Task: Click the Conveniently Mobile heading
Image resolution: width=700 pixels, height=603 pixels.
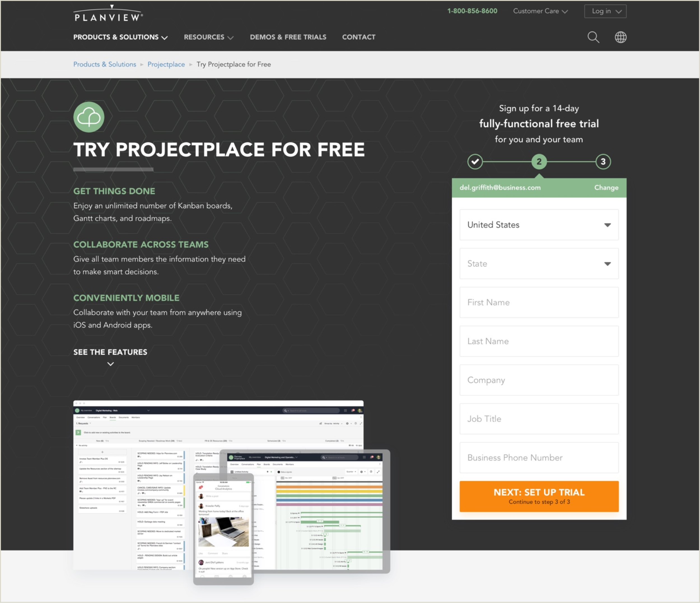Action: [126, 298]
